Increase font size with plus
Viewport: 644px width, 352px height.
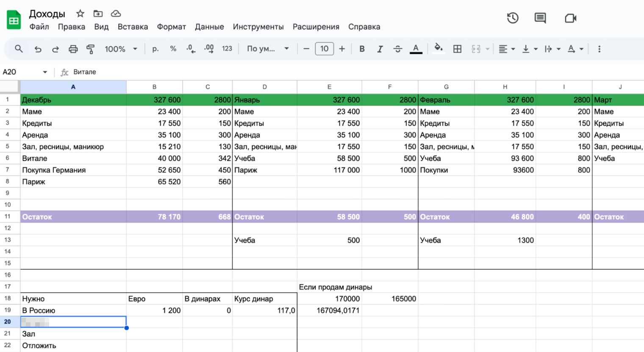point(342,49)
